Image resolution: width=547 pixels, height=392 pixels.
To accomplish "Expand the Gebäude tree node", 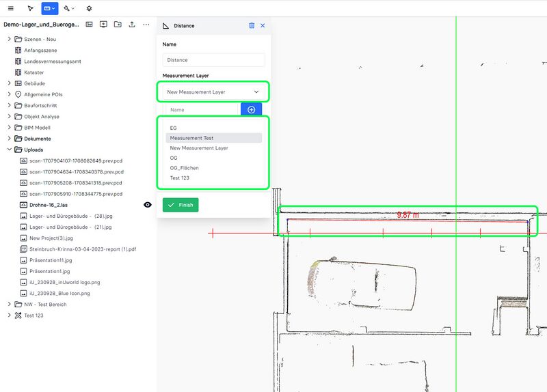I will 10,83.
